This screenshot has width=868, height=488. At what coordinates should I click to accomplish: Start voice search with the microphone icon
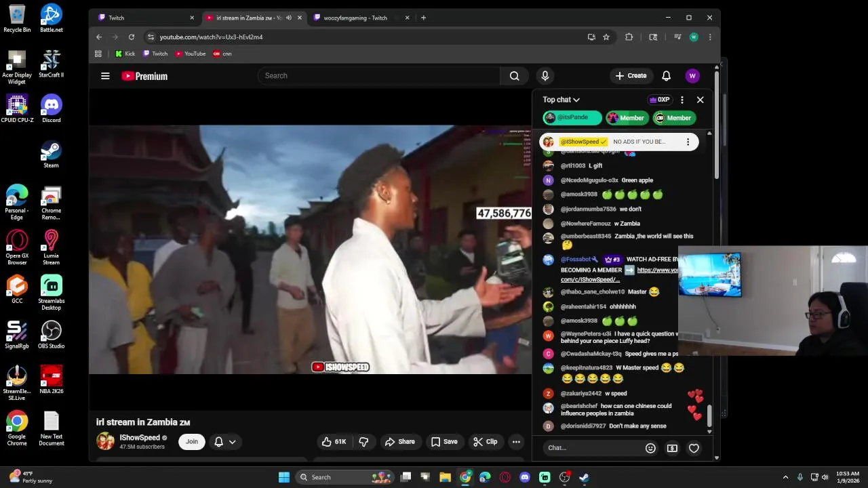coord(545,76)
